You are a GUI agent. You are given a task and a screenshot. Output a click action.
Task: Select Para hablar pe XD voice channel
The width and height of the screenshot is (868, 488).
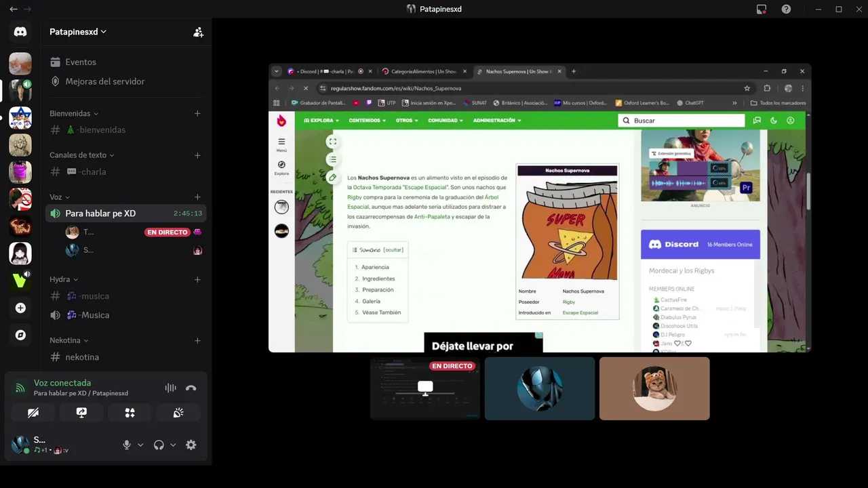click(x=125, y=213)
